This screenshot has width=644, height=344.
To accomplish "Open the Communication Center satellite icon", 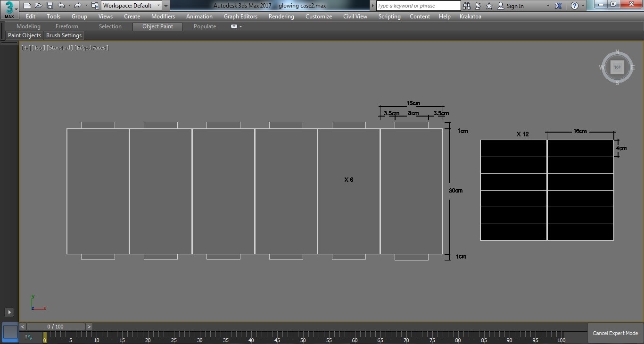I will [478, 6].
